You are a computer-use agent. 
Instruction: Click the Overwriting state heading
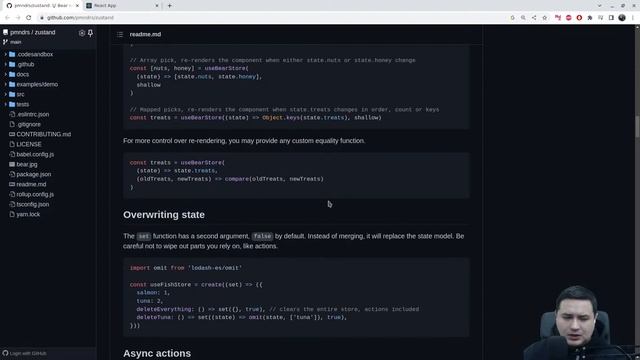point(164,215)
